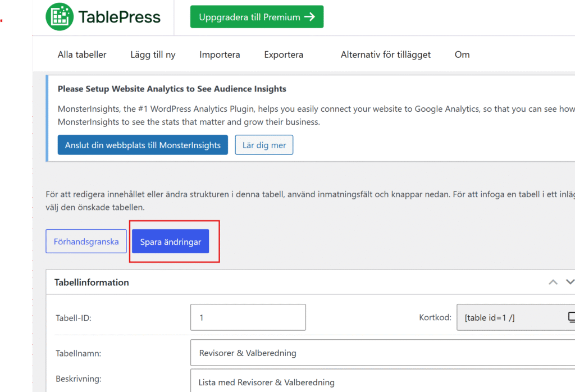Image resolution: width=575 pixels, height=392 pixels.
Task: Open Alternativ för tillägget tab
Action: 386,54
